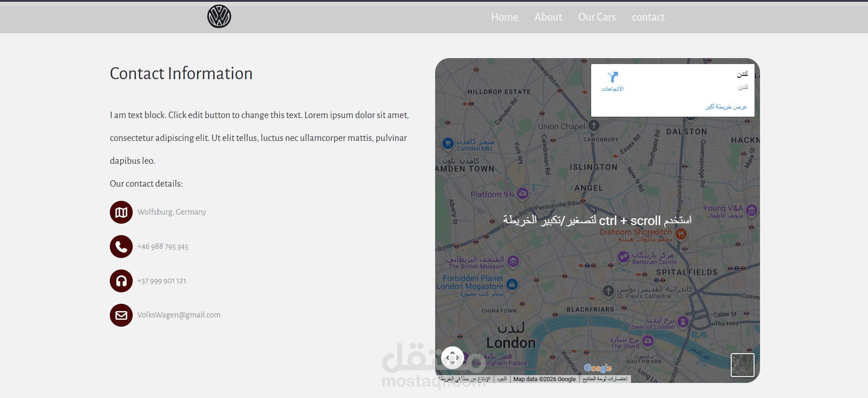This screenshot has height=398, width=868.
Task: Click the report a map error link
Action: point(464,379)
